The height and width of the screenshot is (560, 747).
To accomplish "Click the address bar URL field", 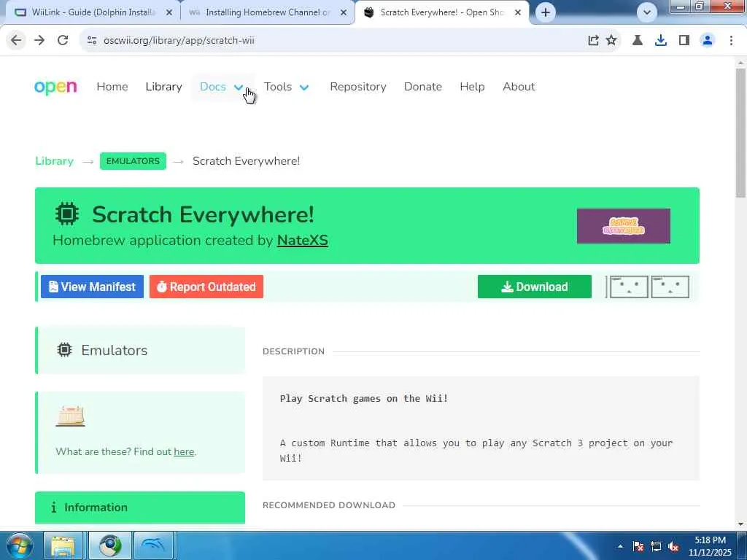I will (333, 41).
